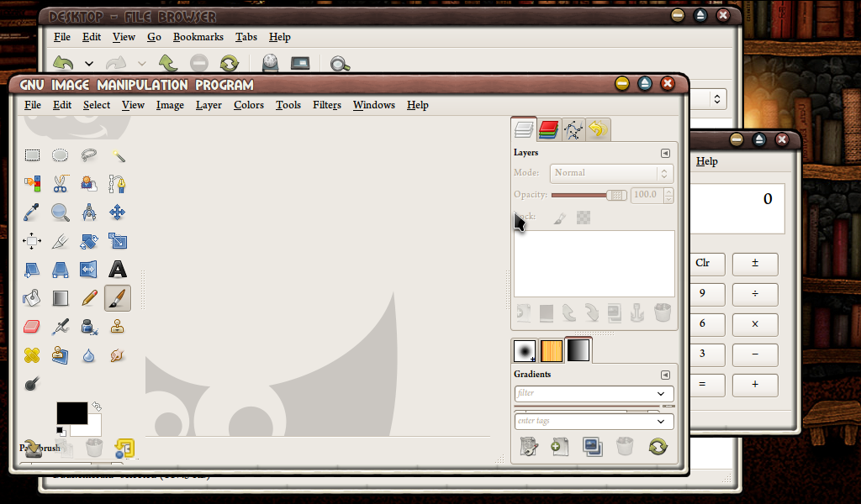Switch to the Paths dock tab
The width and height of the screenshot is (861, 504).
(573, 130)
